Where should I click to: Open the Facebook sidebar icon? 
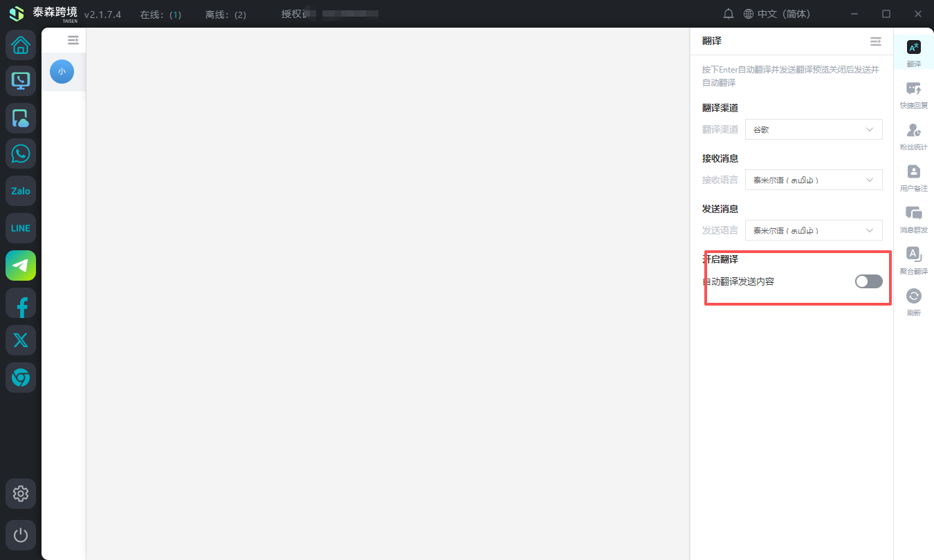click(x=21, y=303)
